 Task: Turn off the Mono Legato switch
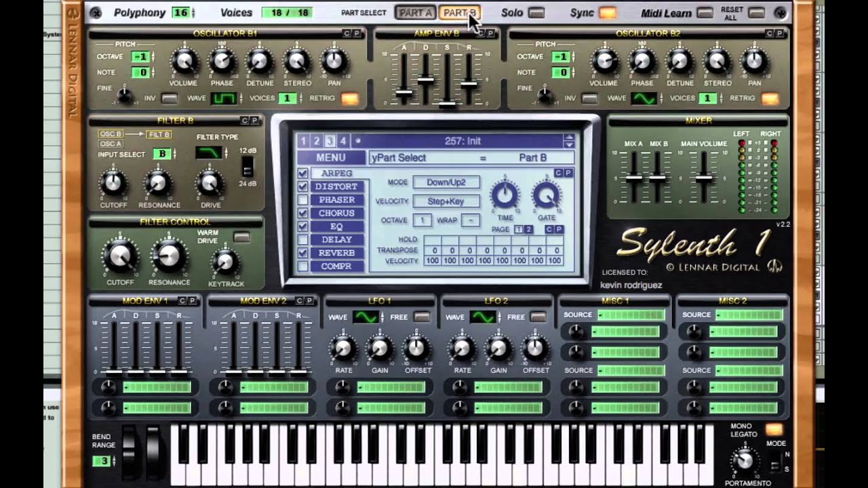(x=774, y=429)
